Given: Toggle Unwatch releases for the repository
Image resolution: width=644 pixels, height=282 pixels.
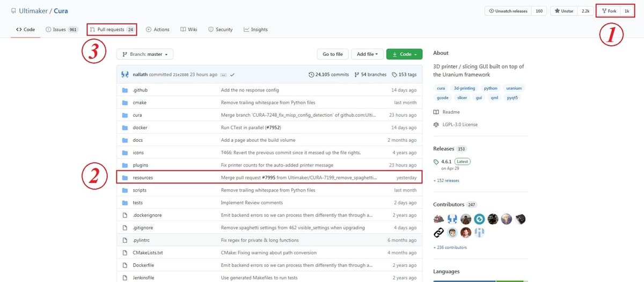Looking at the screenshot, I should coord(508,11).
